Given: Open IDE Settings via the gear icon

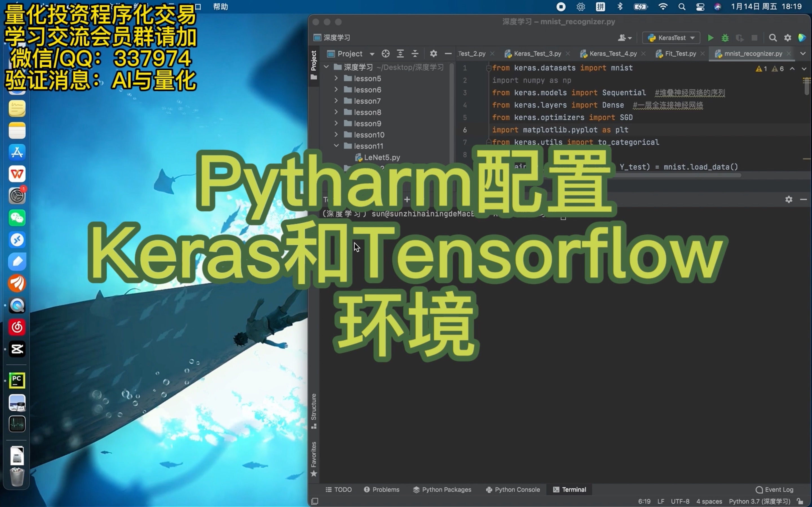Looking at the screenshot, I should click(x=788, y=37).
